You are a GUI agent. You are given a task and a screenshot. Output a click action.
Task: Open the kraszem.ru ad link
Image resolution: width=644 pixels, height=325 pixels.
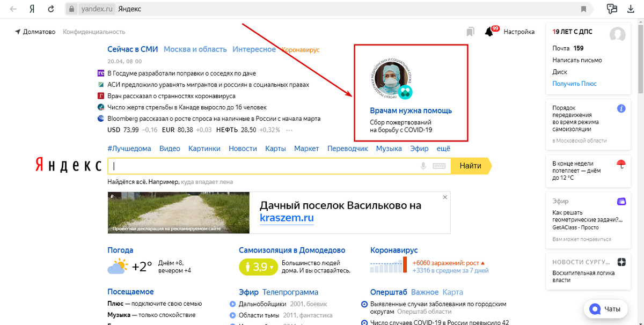(287, 218)
